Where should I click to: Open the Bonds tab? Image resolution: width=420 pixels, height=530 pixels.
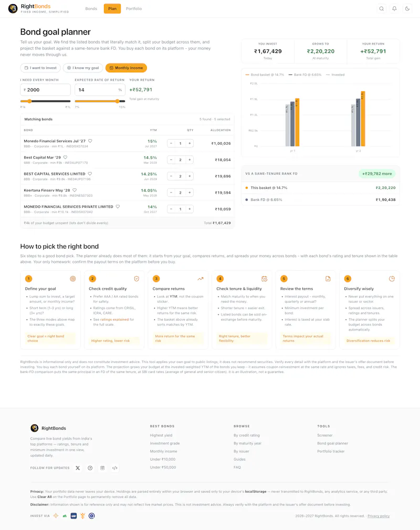coord(91,9)
